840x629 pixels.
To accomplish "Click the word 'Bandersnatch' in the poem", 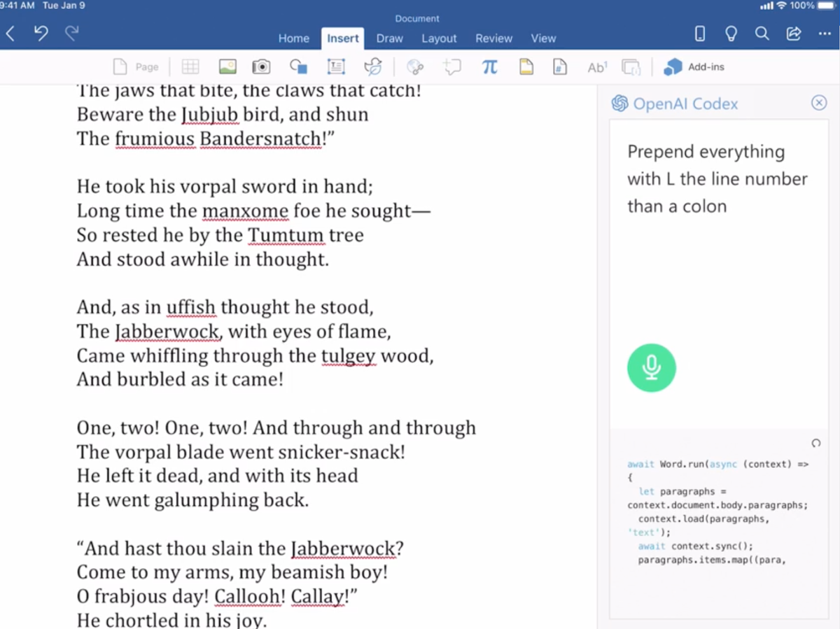I will (x=260, y=139).
